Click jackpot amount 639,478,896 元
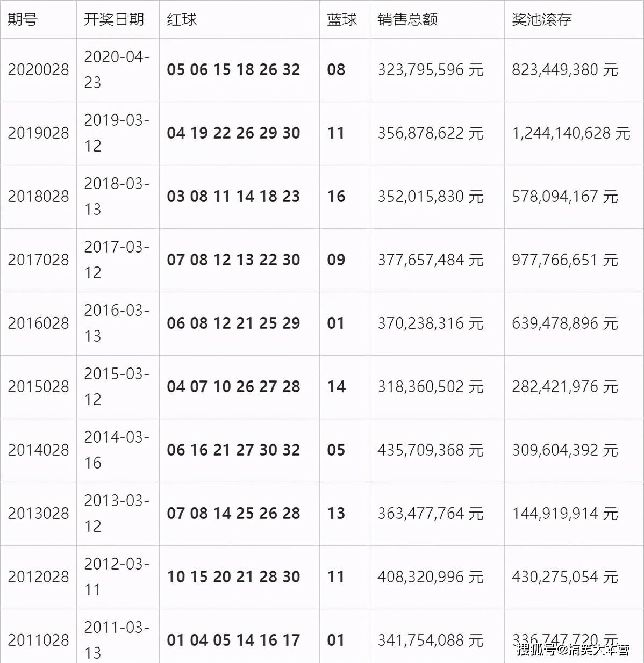Viewport: 644px width, 663px height. (x=565, y=323)
